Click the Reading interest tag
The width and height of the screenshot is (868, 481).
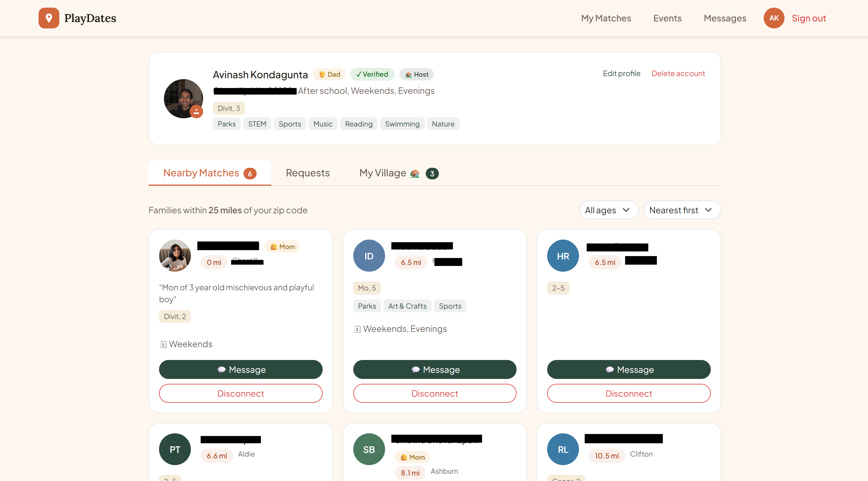(358, 124)
